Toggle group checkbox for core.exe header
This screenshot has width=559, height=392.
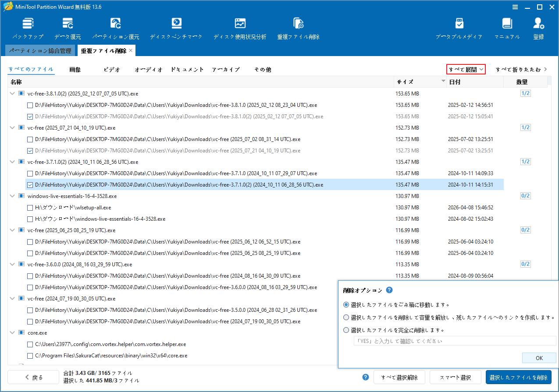(21, 332)
